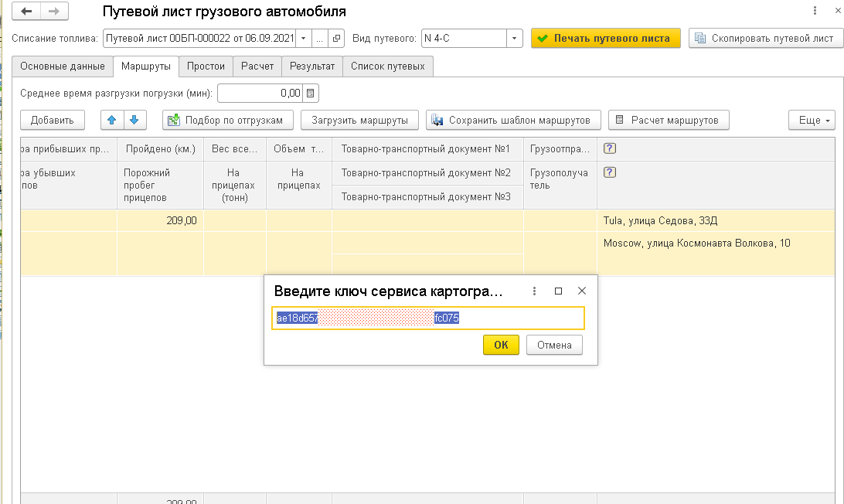Click Отмена to cancel the dialog
Screen dimensions: 844x504
pyautogui.click(x=554, y=345)
